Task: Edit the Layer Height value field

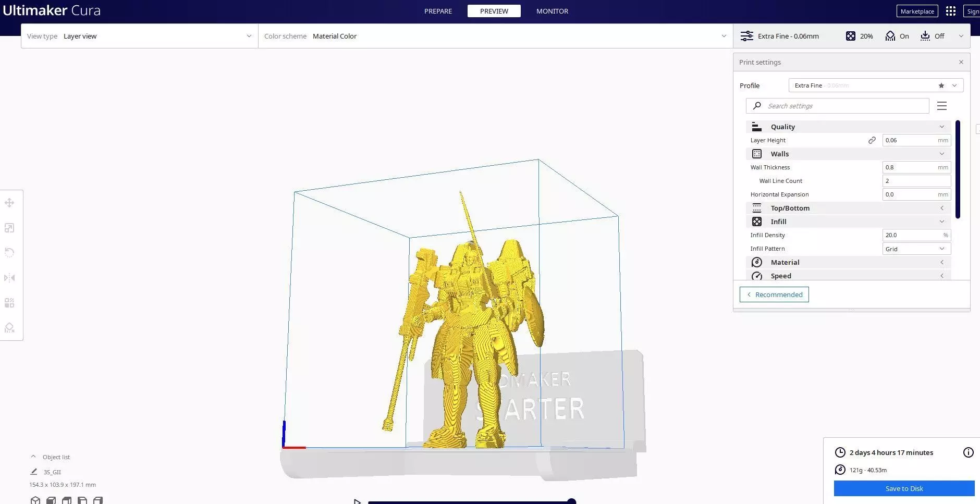Action: [x=916, y=140]
